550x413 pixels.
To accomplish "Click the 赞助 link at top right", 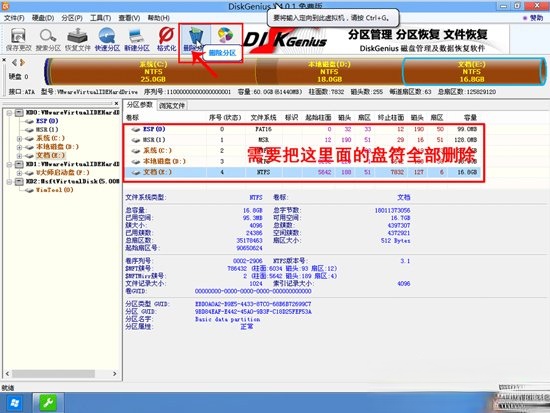I will coord(536,18).
